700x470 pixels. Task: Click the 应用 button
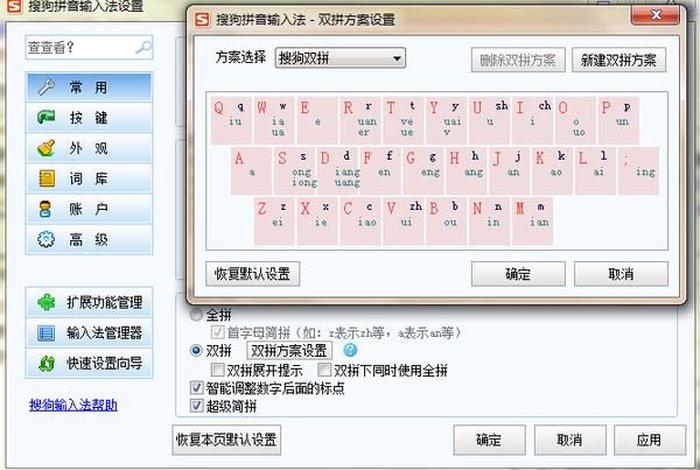point(650,440)
